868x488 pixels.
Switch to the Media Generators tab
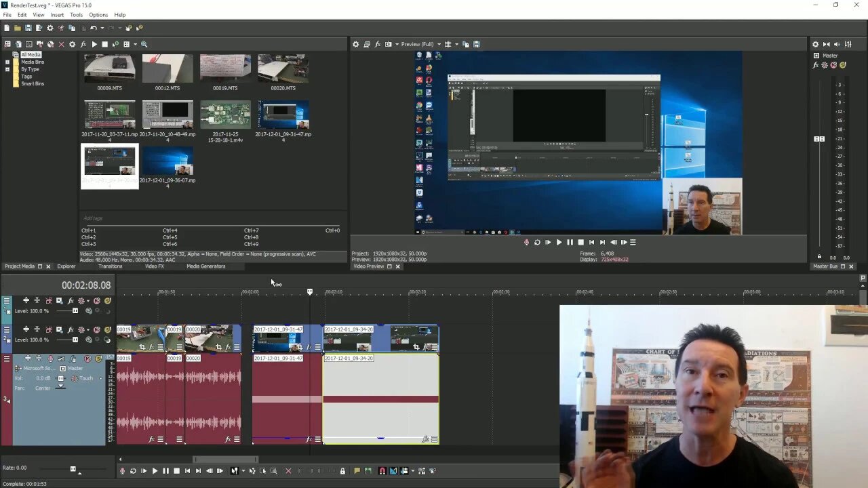[205, 266]
